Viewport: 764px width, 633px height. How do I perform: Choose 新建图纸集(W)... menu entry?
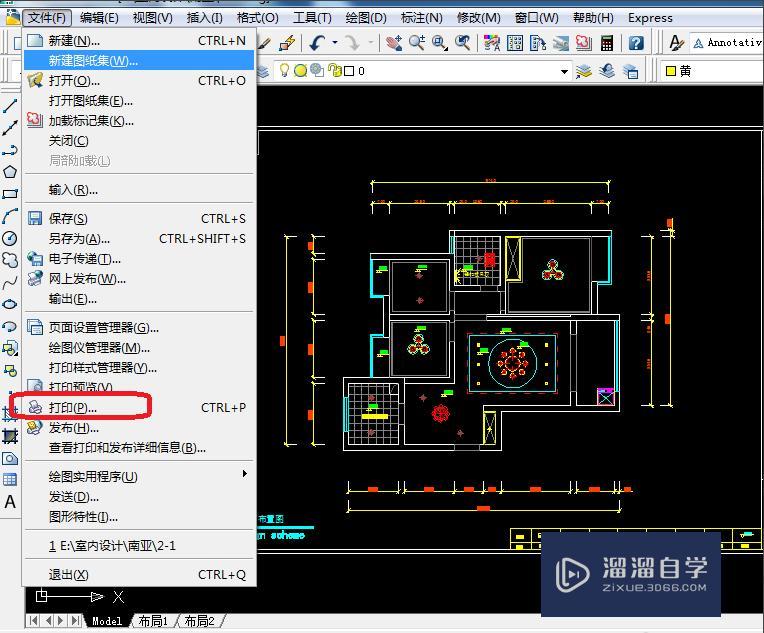click(139, 60)
